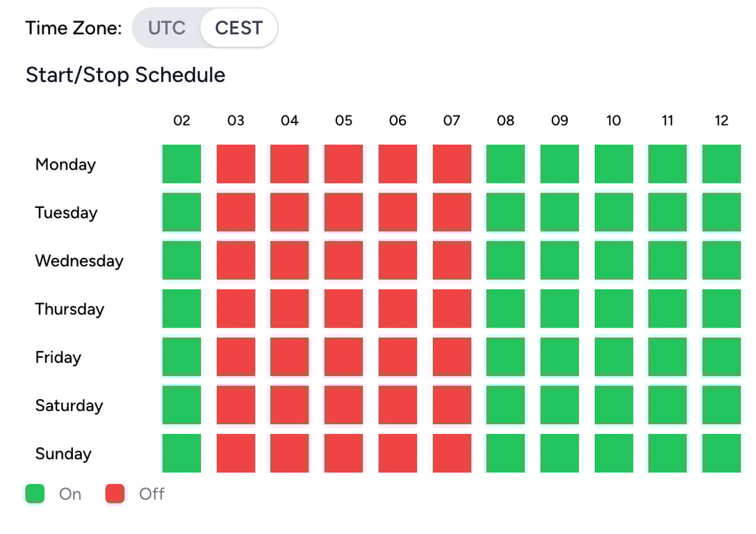The image size is (756, 534).
Task: Turn on Monday 03 hour slot
Action: coord(236,164)
